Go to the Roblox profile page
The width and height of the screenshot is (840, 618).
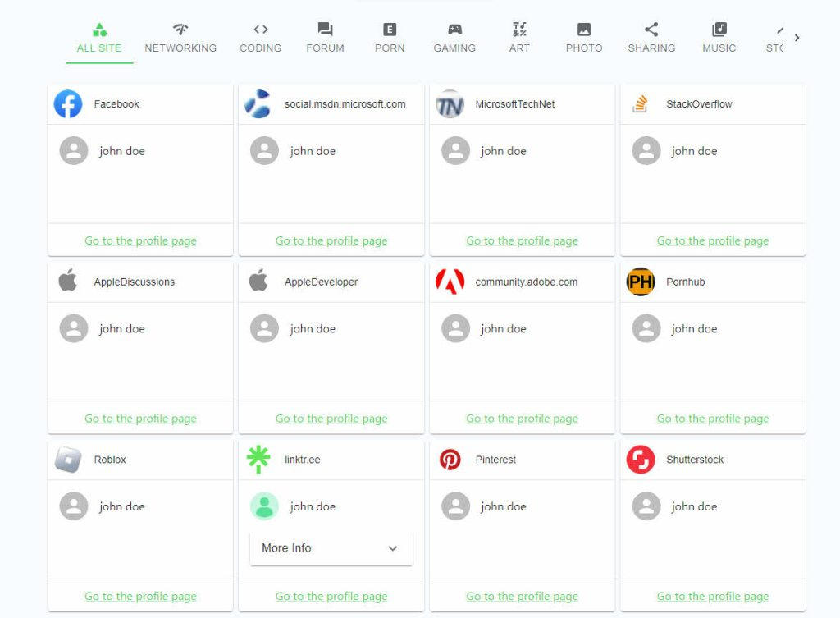pos(140,597)
